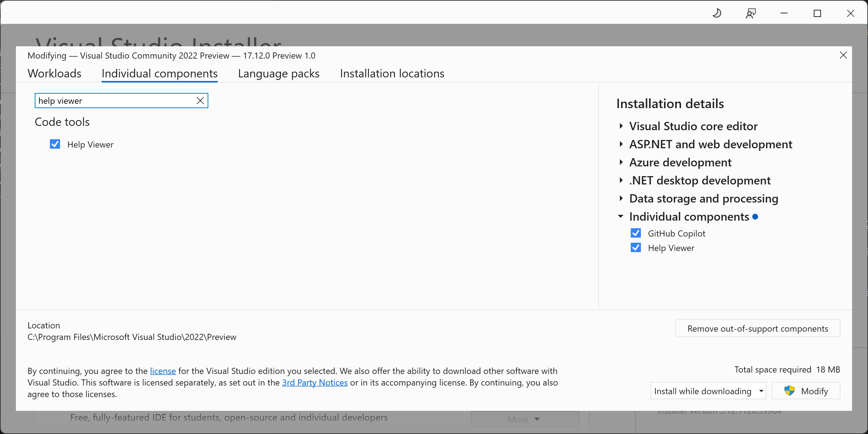Switch to the Workloads tab
The height and width of the screenshot is (434, 868).
pyautogui.click(x=54, y=73)
